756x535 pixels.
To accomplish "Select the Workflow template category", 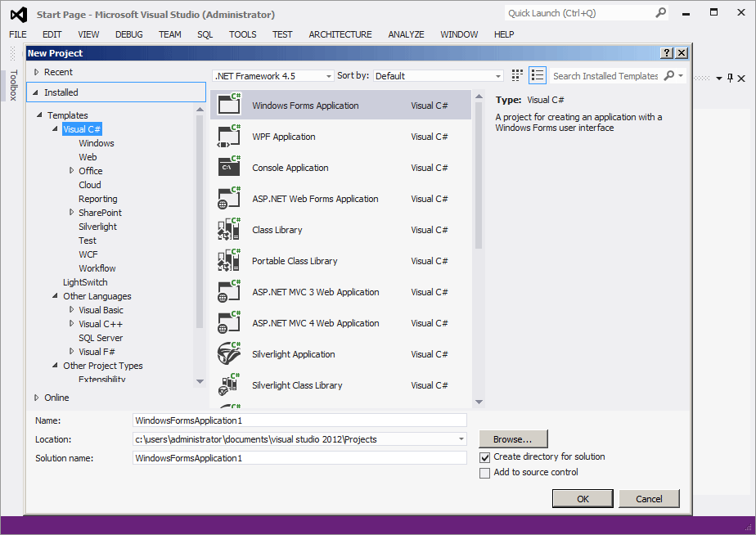I will pos(97,268).
